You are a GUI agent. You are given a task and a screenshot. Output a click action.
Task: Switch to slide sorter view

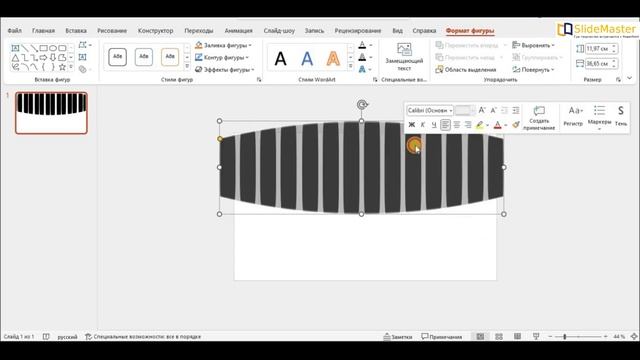[x=499, y=337]
